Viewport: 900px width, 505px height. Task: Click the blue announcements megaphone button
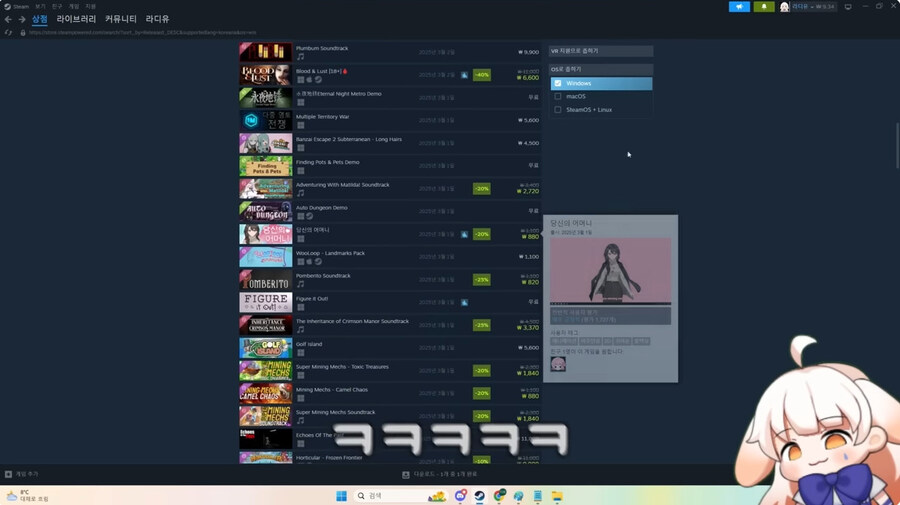(739, 6)
